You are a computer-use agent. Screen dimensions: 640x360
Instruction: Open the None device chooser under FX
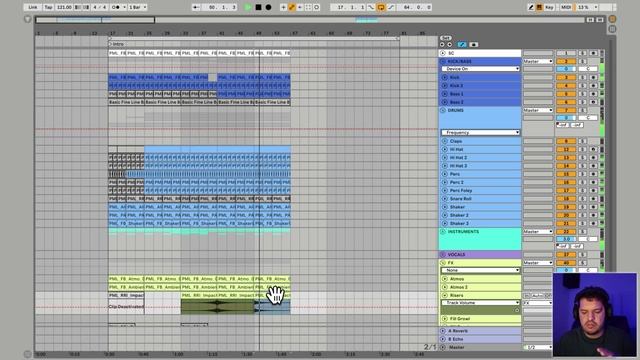coord(480,270)
